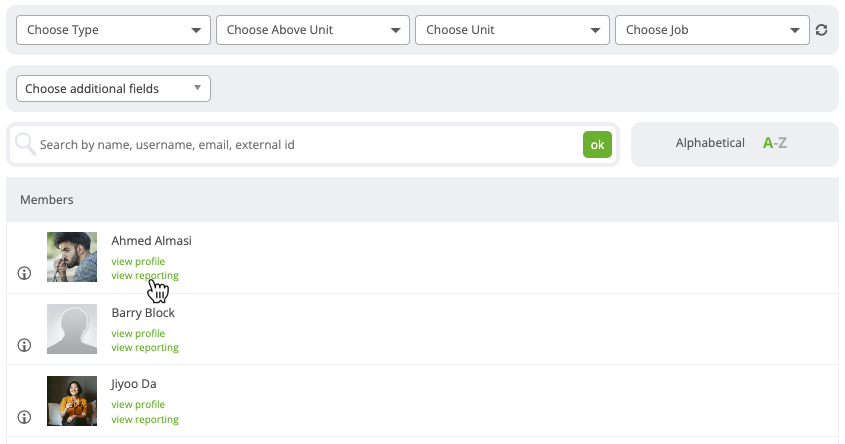Open Choose additional fields dropdown

(x=113, y=88)
